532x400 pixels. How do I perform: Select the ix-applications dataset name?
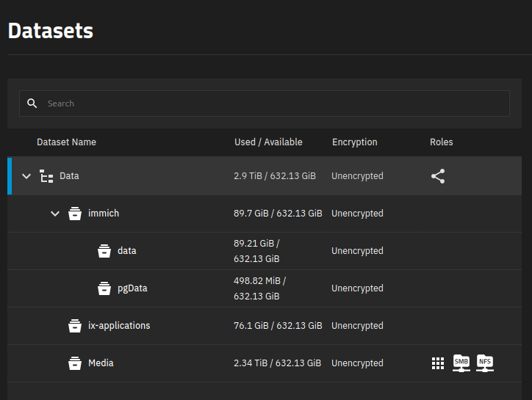tap(119, 326)
